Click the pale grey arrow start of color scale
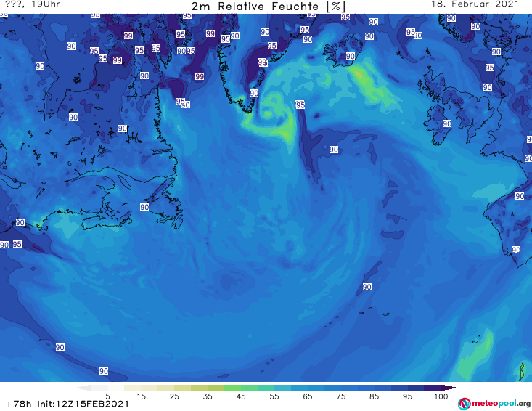532x411 pixels. click(84, 388)
